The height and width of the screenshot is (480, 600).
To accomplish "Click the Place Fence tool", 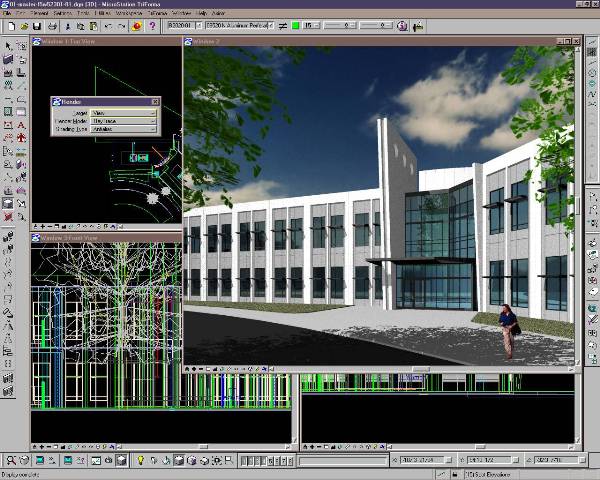I will pyautogui.click(x=21, y=46).
